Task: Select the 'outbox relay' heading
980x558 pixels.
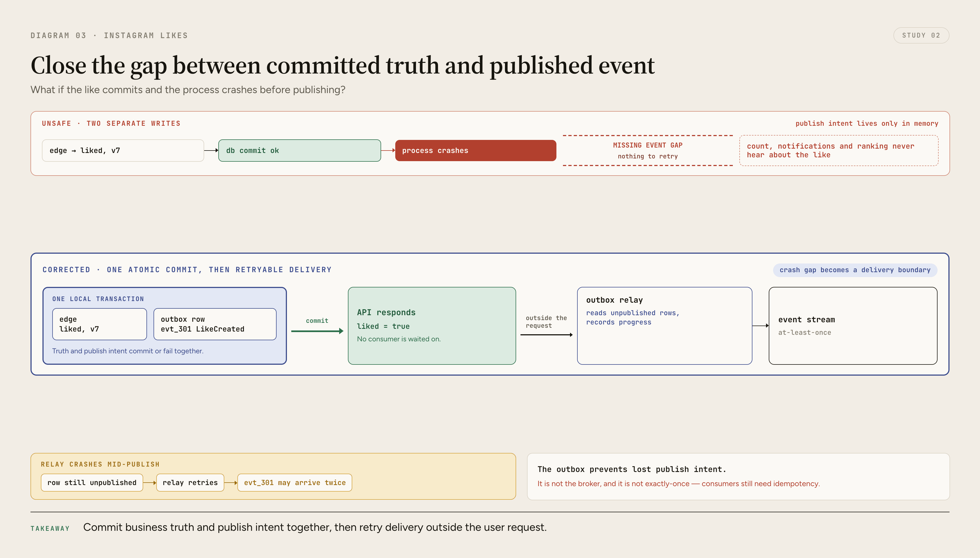Action: (x=614, y=300)
